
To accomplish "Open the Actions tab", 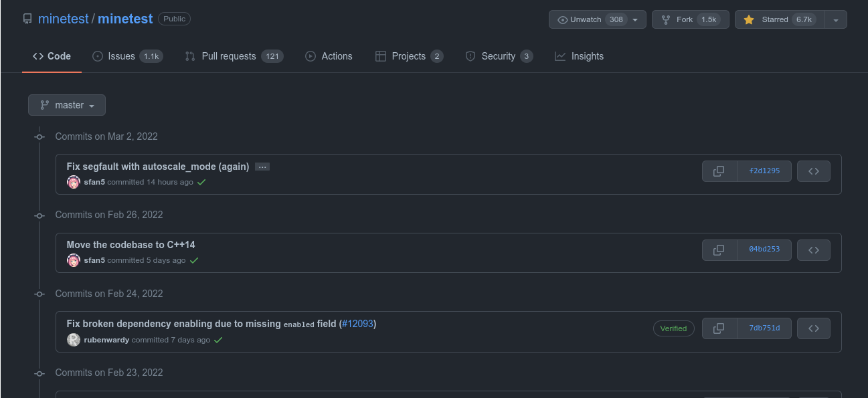I will [329, 56].
